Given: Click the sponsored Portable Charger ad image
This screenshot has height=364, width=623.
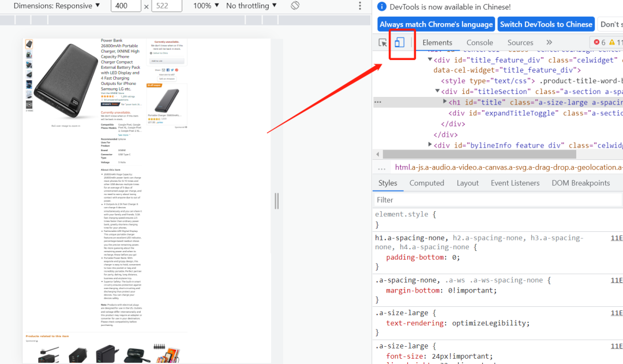Looking at the screenshot, I should [167, 100].
